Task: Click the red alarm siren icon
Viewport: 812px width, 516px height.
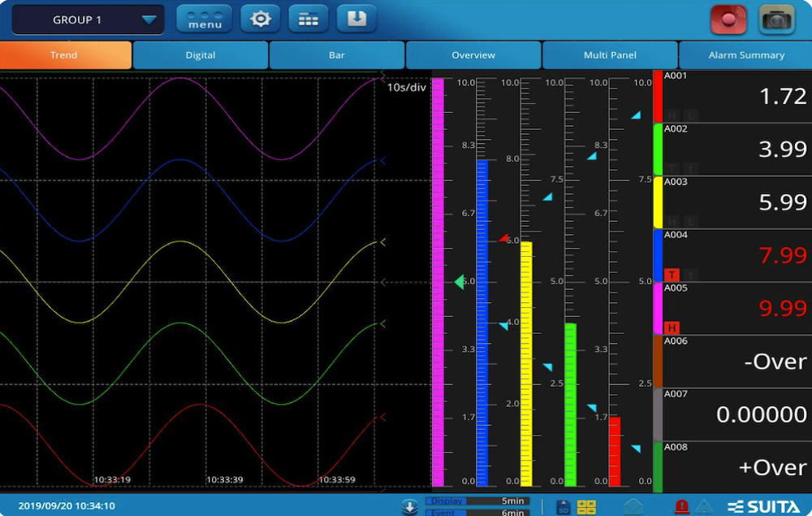Action: click(x=682, y=507)
